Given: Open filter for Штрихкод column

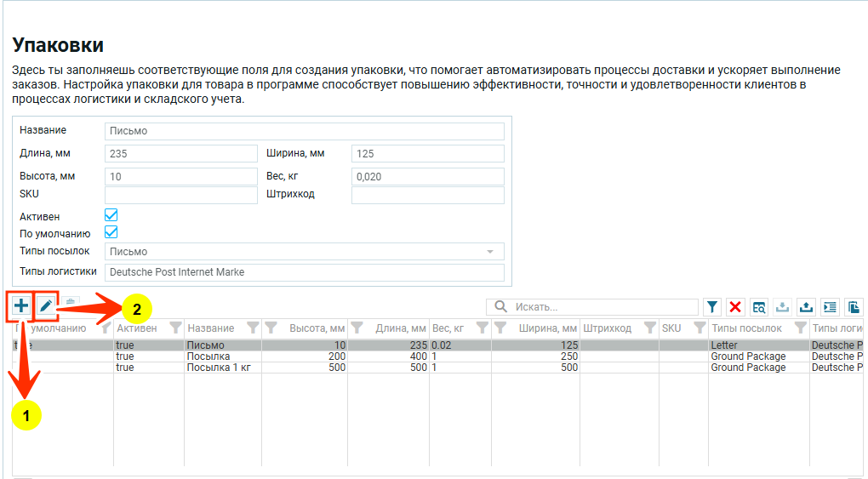Looking at the screenshot, I should click(x=649, y=328).
